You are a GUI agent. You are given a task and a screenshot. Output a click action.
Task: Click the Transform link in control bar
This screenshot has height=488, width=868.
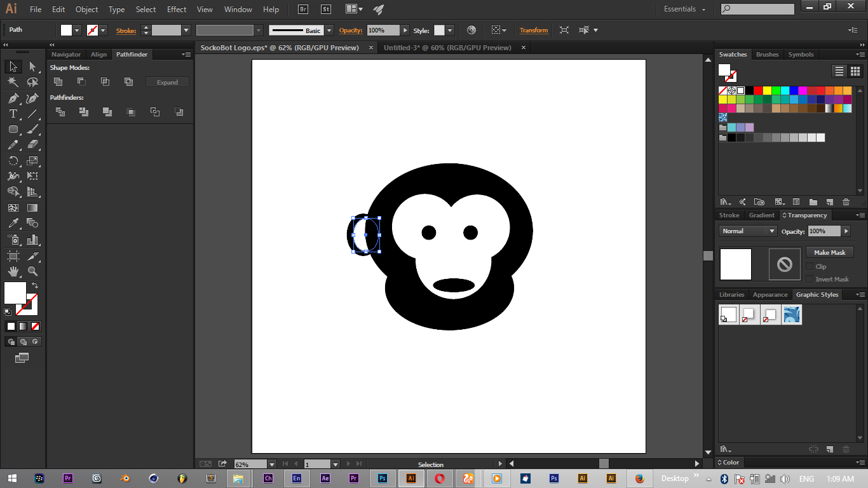tap(534, 30)
